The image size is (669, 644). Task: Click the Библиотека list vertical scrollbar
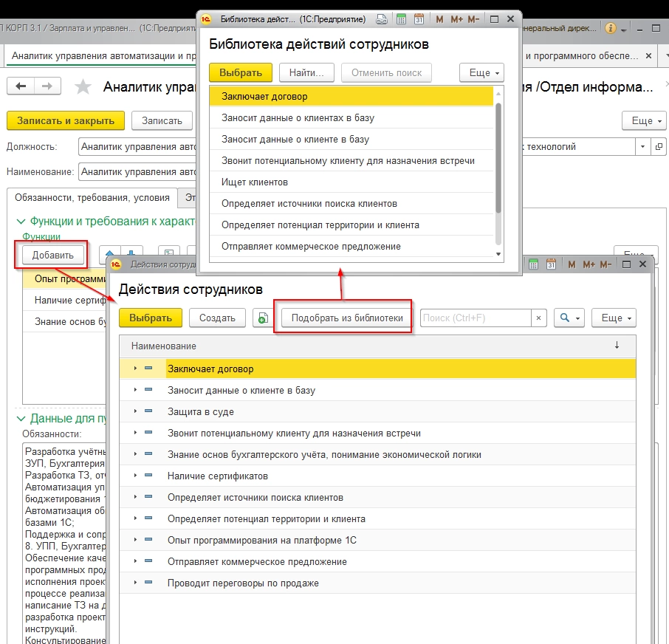[498, 158]
